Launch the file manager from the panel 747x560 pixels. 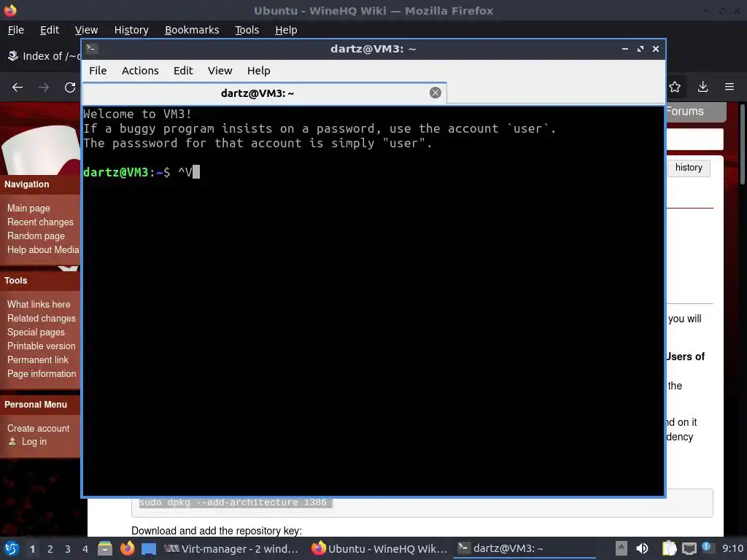(105, 548)
